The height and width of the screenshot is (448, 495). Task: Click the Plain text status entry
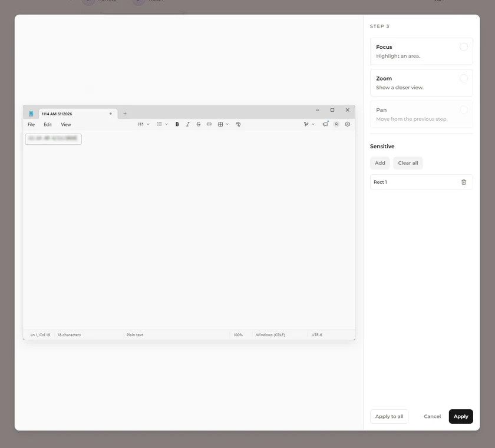click(135, 335)
